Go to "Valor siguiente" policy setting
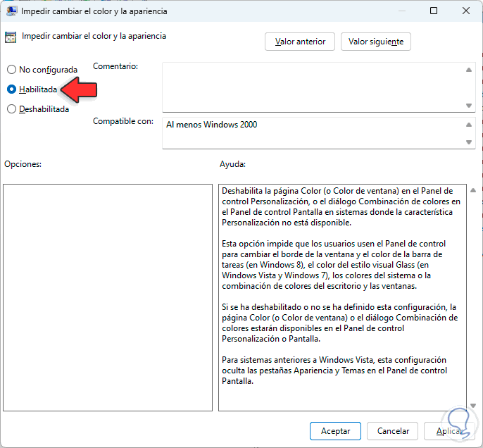Viewport: 483px width, 448px height. [x=376, y=42]
